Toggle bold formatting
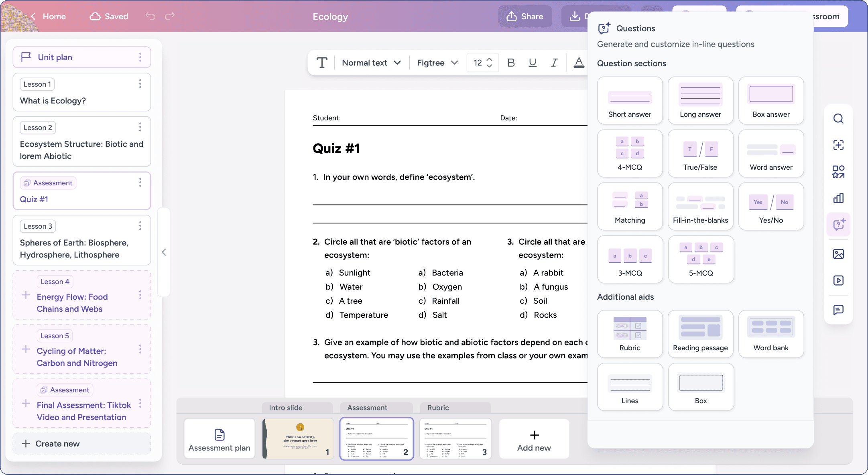This screenshot has width=868, height=475. click(x=511, y=63)
